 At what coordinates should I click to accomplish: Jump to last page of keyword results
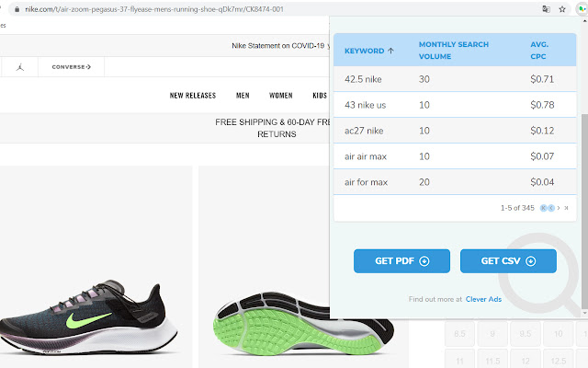point(567,209)
